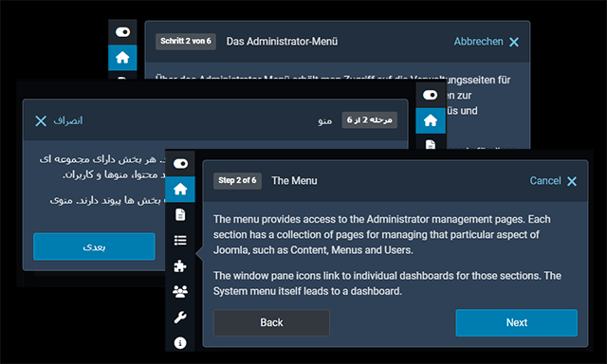The height and width of the screenshot is (364, 607).
Task: Click the paragraph starting 'The menu provides access'
Action: [381, 235]
